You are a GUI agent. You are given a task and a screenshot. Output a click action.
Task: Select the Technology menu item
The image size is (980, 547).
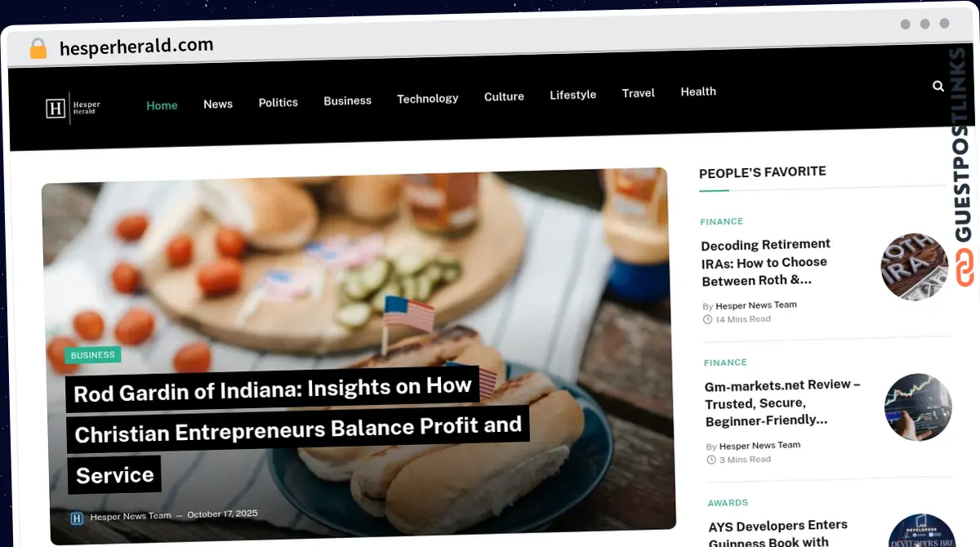(x=428, y=98)
